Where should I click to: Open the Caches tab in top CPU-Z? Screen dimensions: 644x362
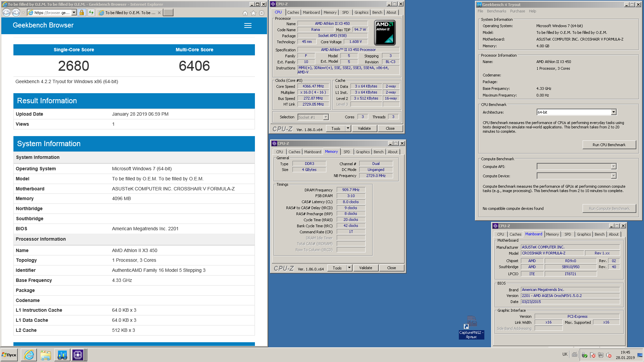pos(293,12)
